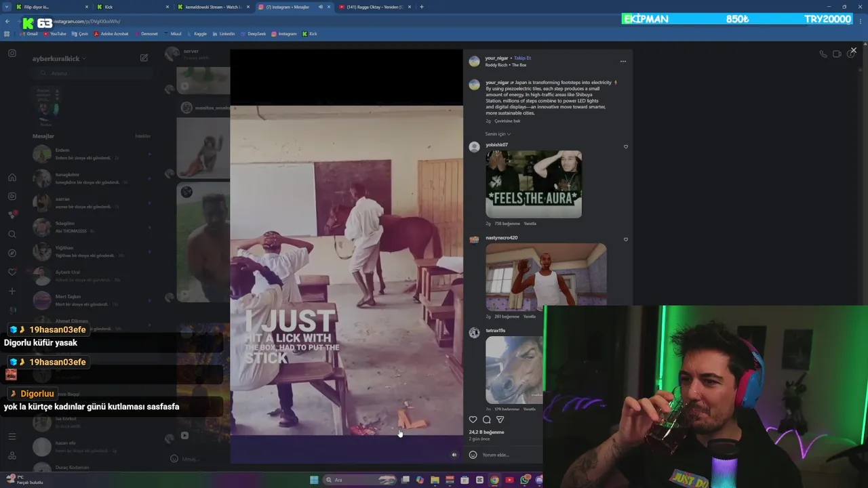Image resolution: width=868 pixels, height=488 pixels.
Task: Go back with the browser back arrow
Action: click(7, 22)
